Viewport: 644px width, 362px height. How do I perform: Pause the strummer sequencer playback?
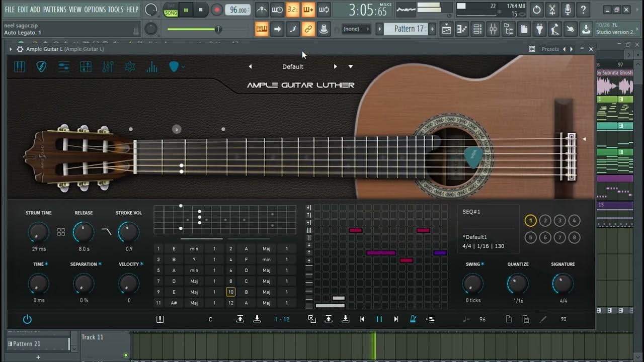pyautogui.click(x=379, y=319)
